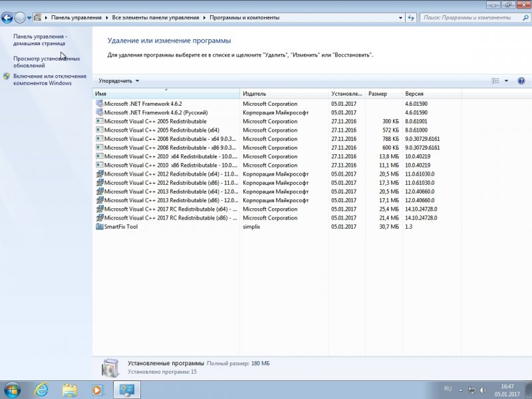532x399 pixels.
Task: Click icon of Visual C++ 2017 RC (x86)
Action: coord(99,218)
